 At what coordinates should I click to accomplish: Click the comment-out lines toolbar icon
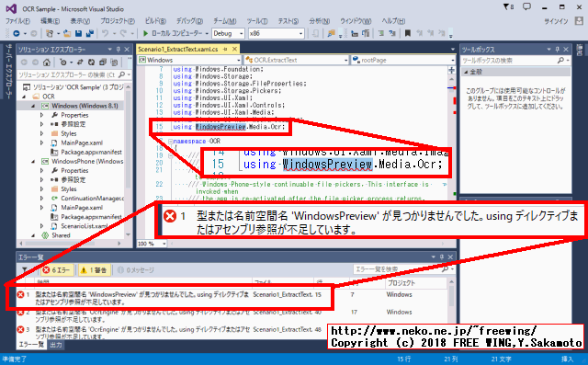[381, 33]
